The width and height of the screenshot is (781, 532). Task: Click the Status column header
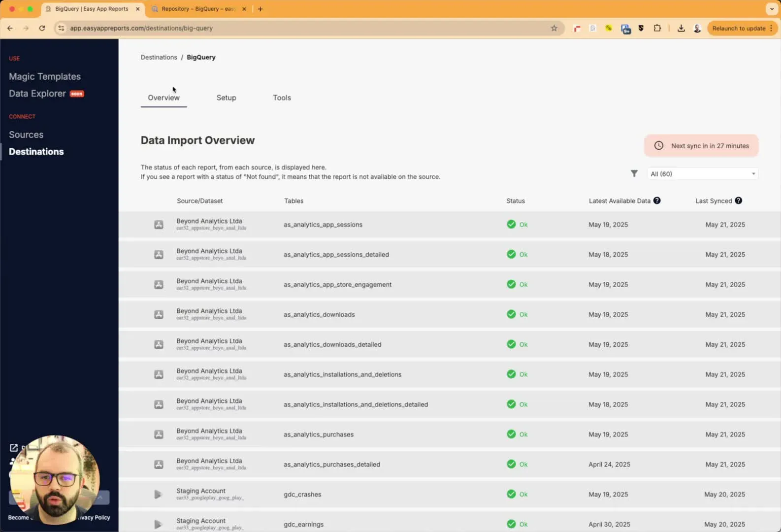click(x=516, y=201)
